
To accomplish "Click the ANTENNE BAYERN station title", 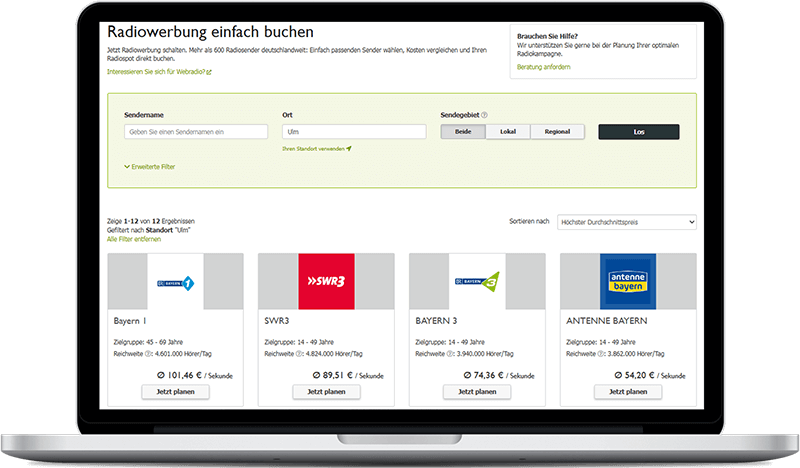I will [x=607, y=321].
